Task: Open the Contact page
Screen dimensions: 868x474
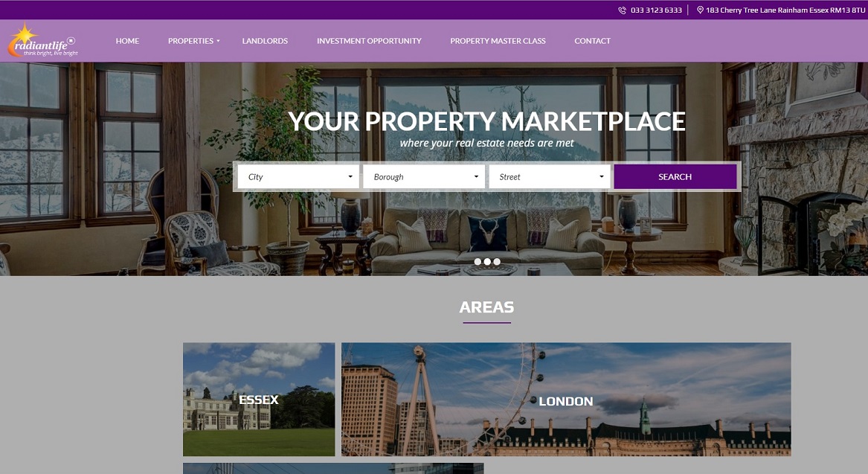Action: point(592,41)
